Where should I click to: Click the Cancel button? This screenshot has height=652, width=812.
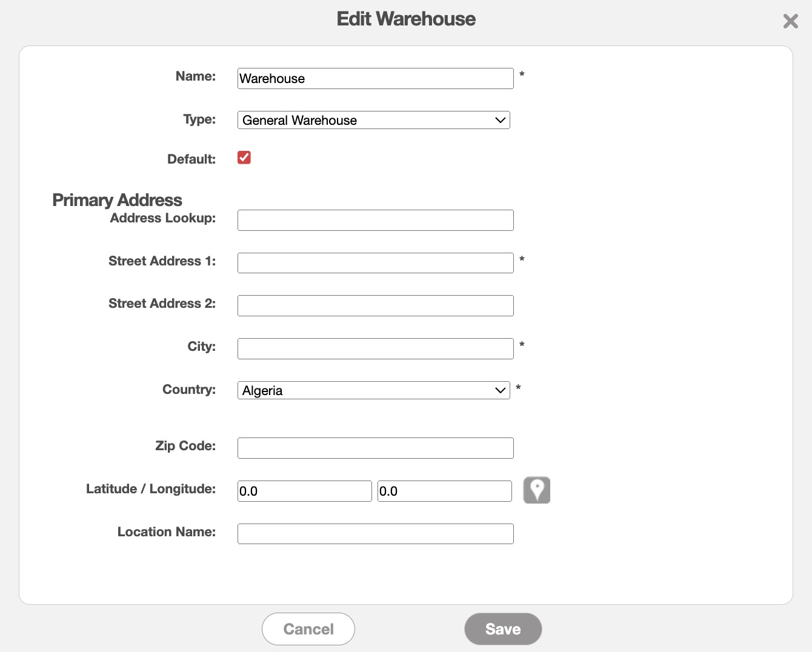click(308, 629)
